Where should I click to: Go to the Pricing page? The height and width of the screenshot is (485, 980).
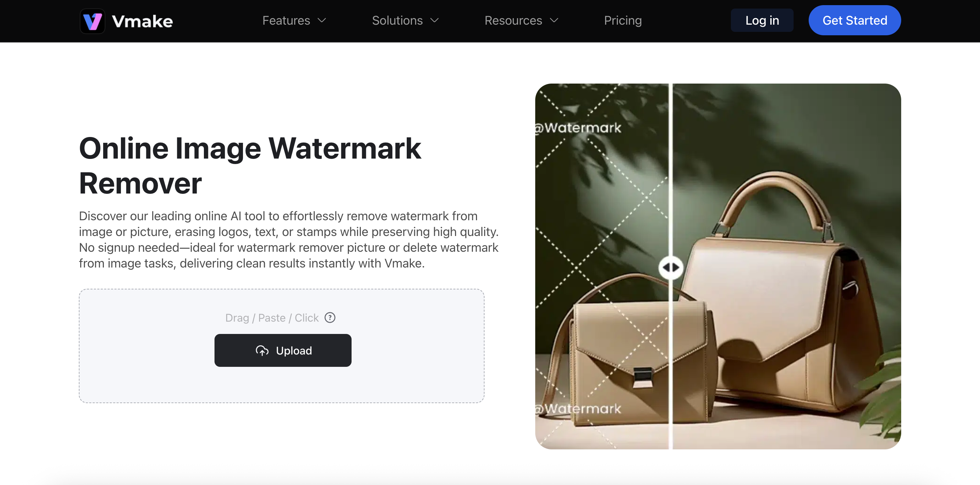coord(623,21)
